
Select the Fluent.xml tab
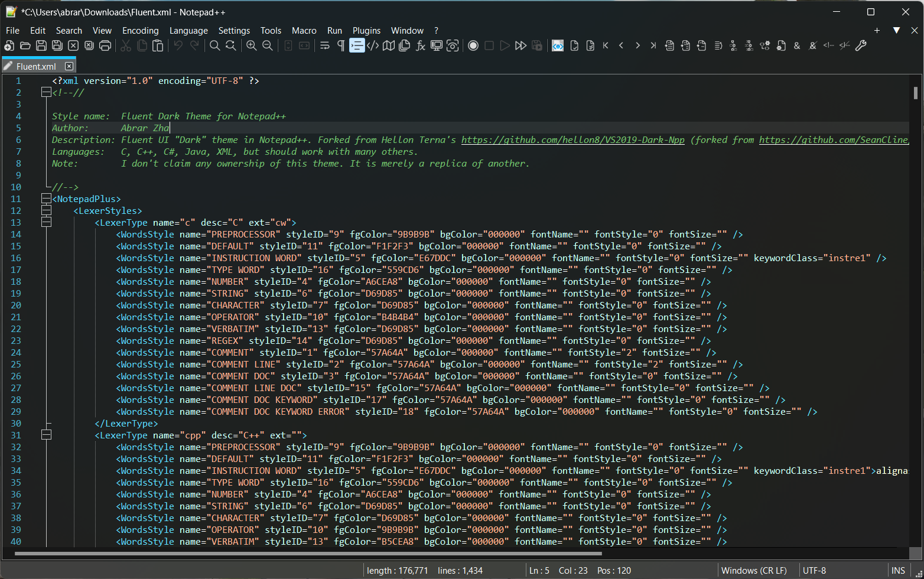(35, 66)
